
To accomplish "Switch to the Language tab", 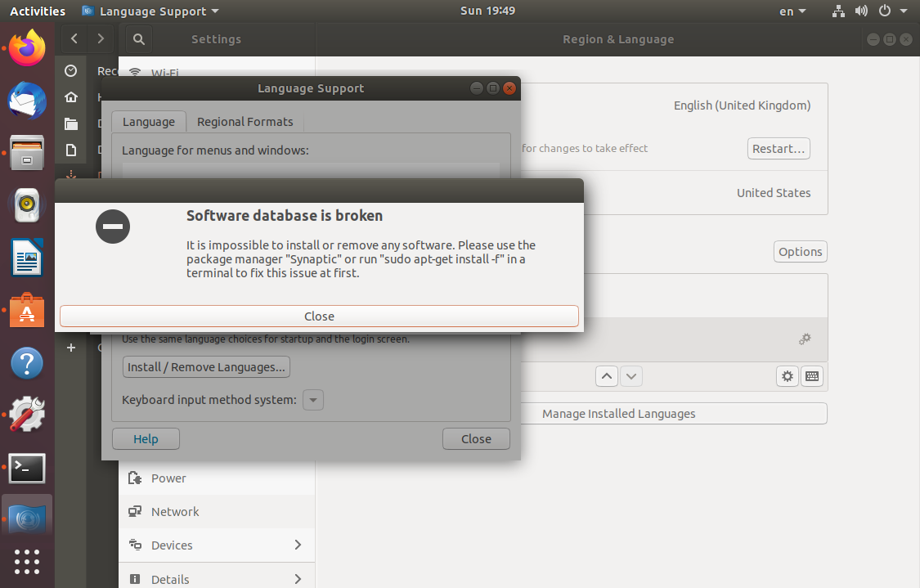I will [149, 122].
